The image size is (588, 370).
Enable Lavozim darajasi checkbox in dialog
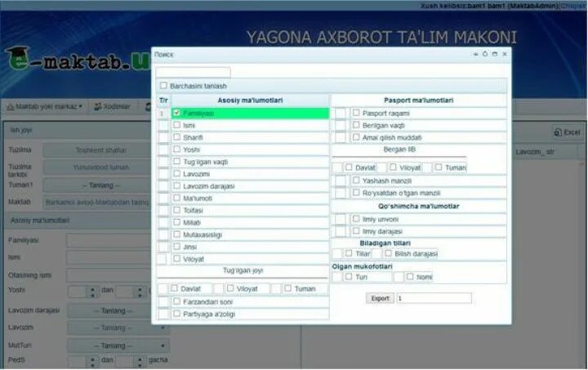point(176,185)
